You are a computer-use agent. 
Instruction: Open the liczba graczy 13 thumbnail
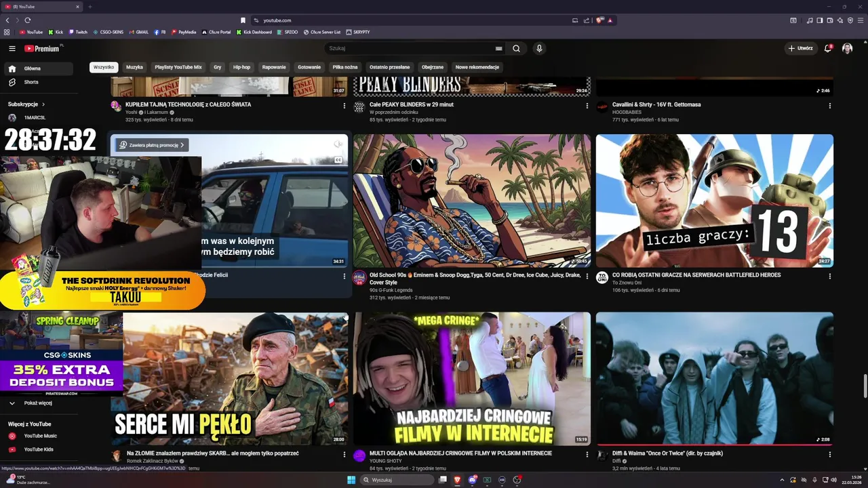click(x=715, y=201)
